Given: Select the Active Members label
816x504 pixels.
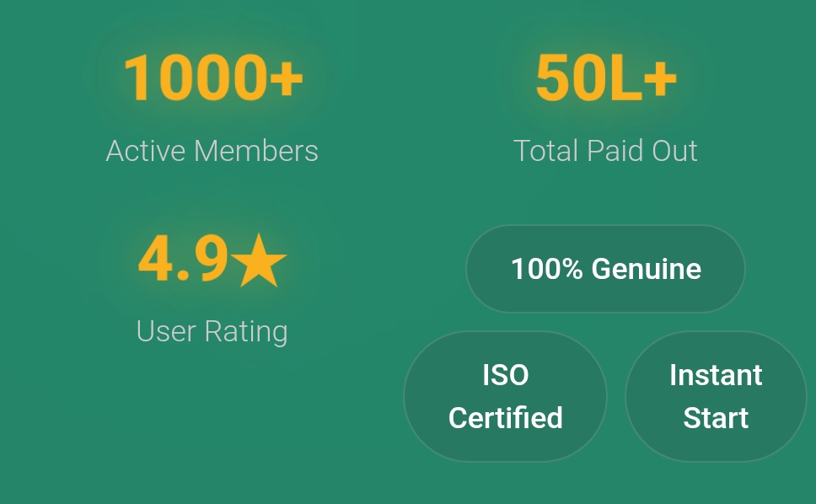Looking at the screenshot, I should click(x=212, y=151).
